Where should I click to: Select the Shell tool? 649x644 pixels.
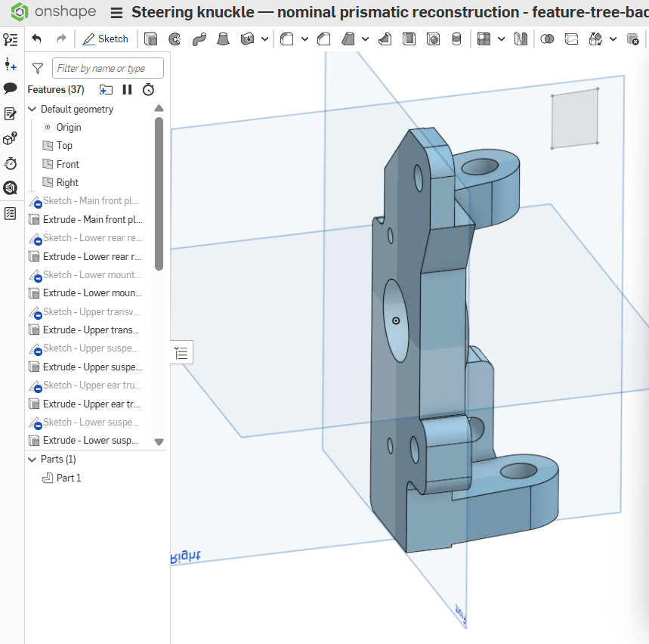[409, 39]
